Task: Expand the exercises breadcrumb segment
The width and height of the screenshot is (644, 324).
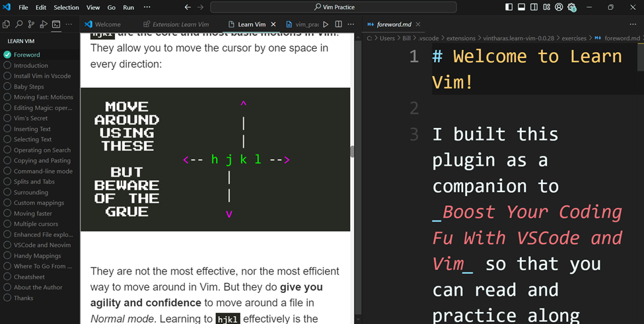Action: (x=574, y=38)
